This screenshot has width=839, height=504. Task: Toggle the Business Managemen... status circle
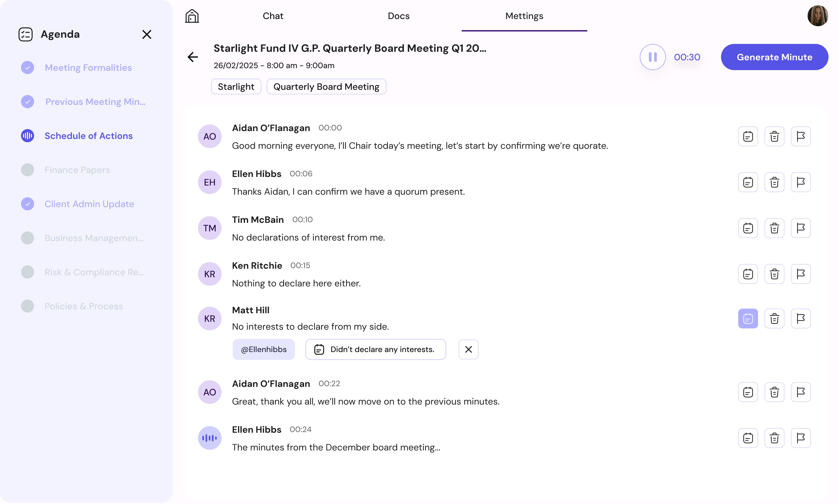pyautogui.click(x=28, y=238)
